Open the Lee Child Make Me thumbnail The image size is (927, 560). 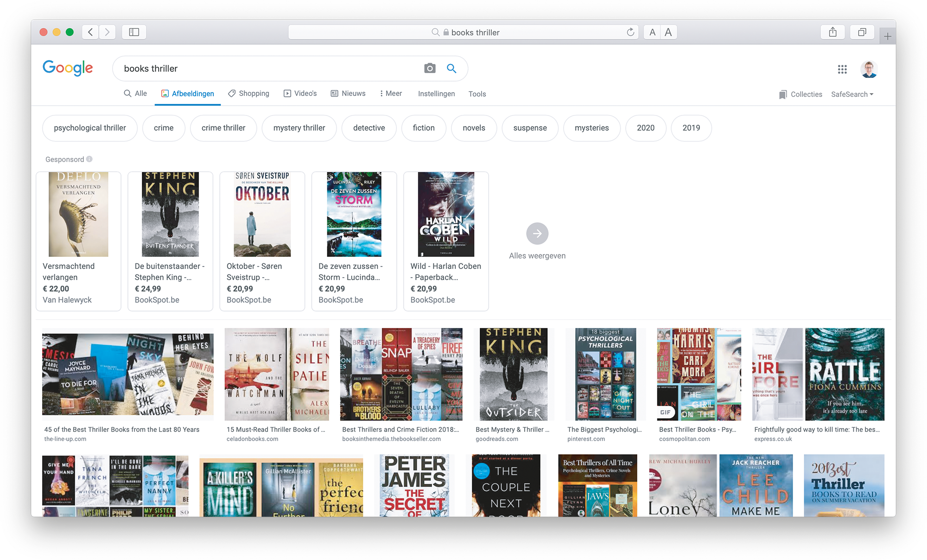pyautogui.click(x=756, y=485)
